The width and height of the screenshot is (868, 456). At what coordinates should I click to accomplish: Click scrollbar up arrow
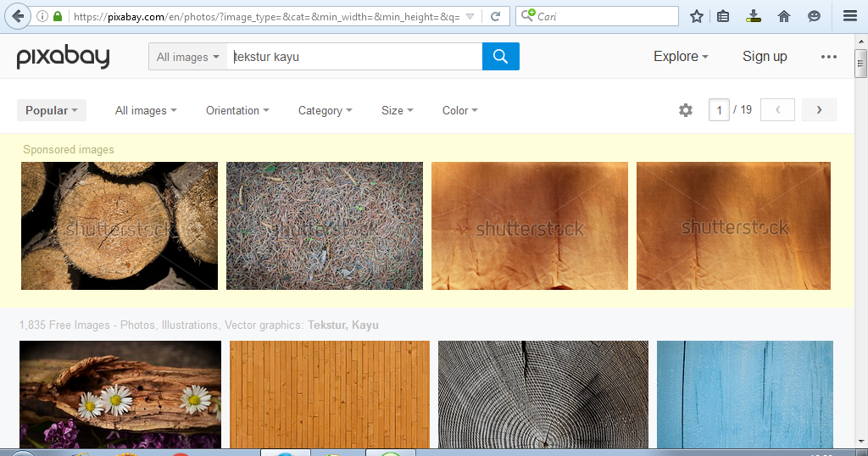coord(861,41)
